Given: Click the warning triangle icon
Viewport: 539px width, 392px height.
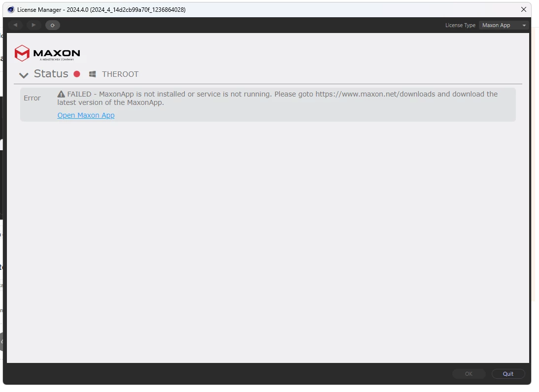Looking at the screenshot, I should (61, 94).
